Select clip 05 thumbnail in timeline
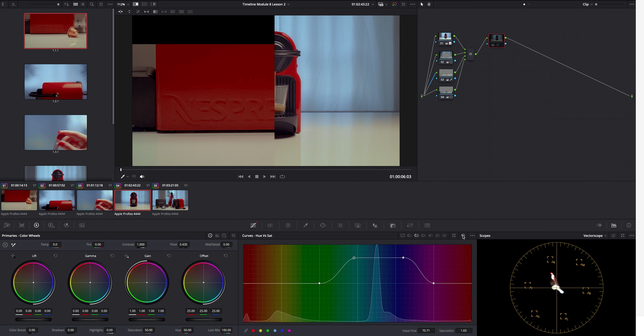Image resolution: width=644 pixels, height=336 pixels. [x=170, y=200]
